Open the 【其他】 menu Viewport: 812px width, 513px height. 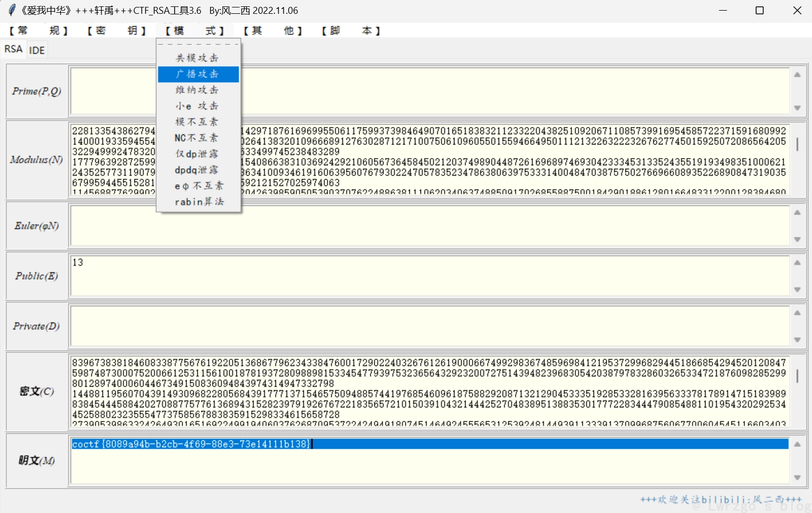click(273, 31)
